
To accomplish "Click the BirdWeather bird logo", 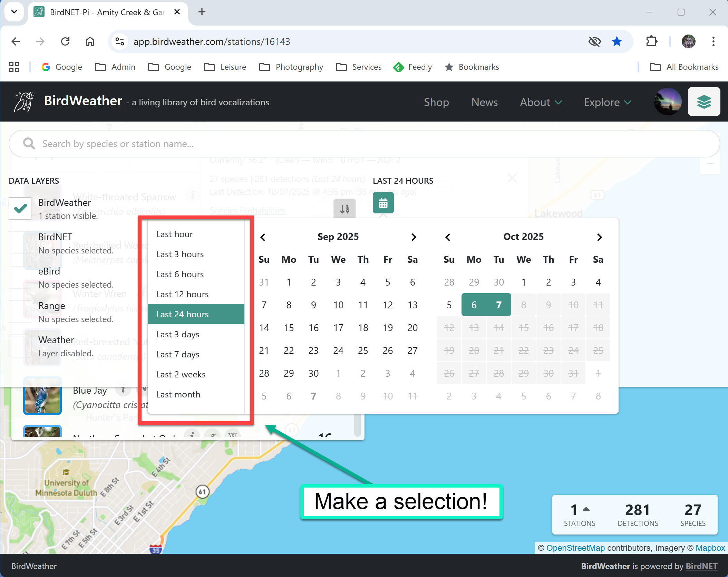I will pyautogui.click(x=24, y=102).
